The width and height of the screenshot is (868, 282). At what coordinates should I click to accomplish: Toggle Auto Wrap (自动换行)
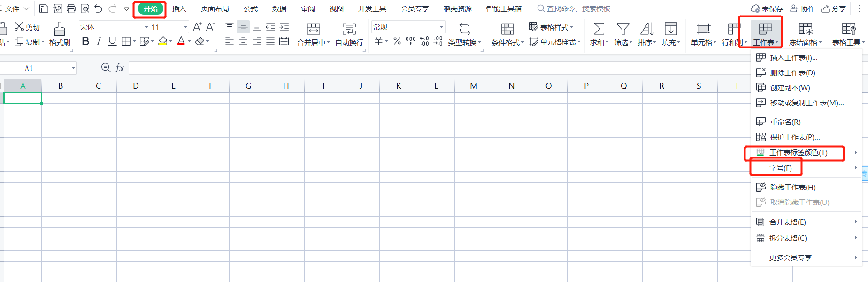pos(349,34)
